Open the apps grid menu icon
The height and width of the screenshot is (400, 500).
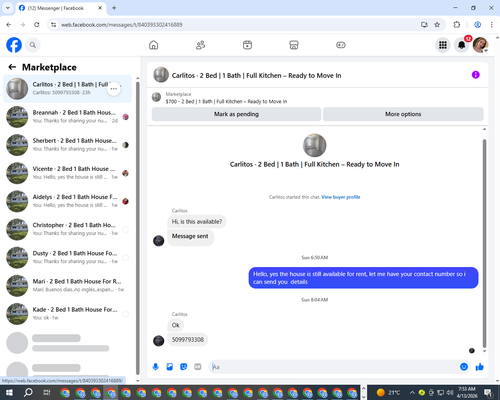(443, 45)
